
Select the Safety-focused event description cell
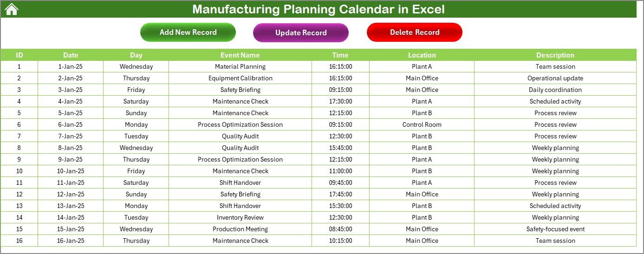(555, 229)
